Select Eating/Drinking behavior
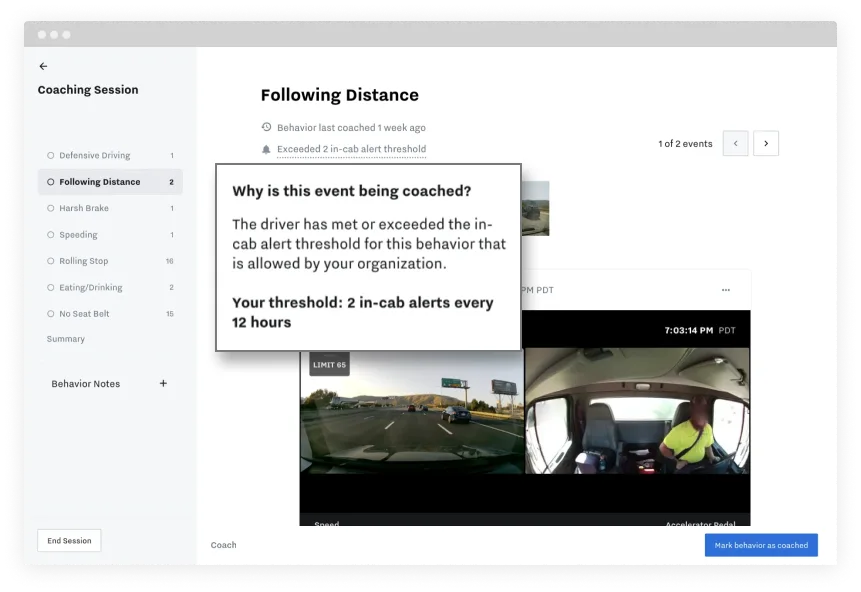 tap(110, 287)
